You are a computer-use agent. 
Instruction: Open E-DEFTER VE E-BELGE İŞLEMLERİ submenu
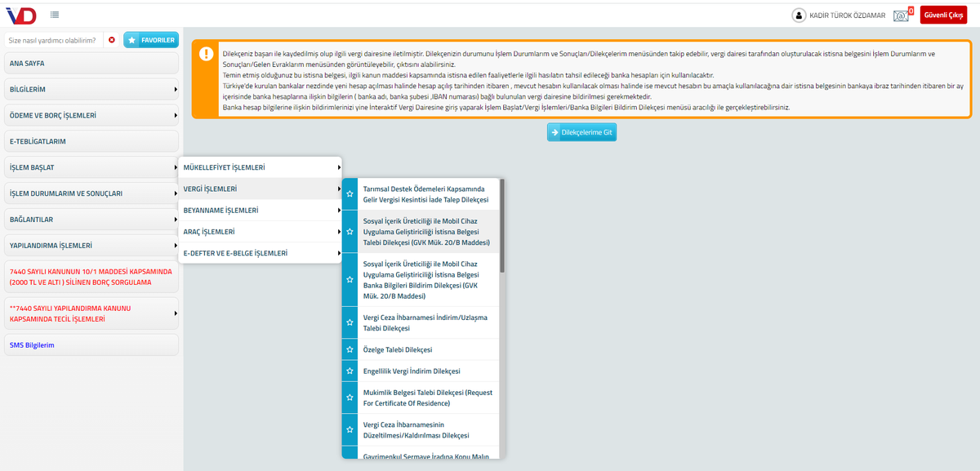coord(260,253)
